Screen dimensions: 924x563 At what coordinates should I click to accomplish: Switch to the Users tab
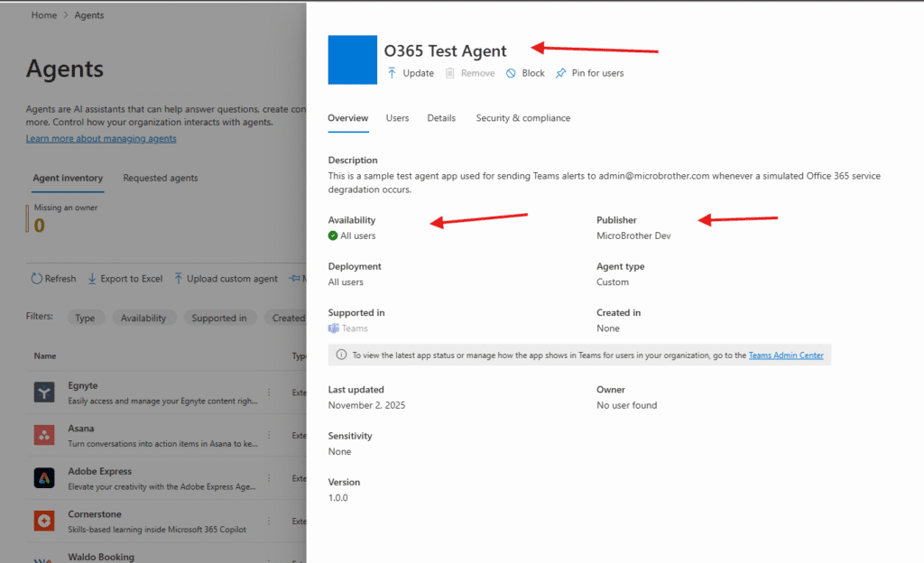(397, 118)
